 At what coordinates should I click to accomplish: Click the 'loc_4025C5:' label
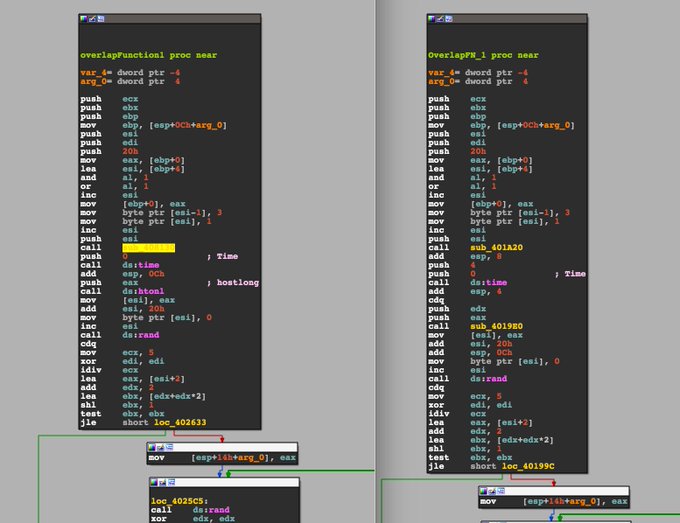click(x=180, y=501)
